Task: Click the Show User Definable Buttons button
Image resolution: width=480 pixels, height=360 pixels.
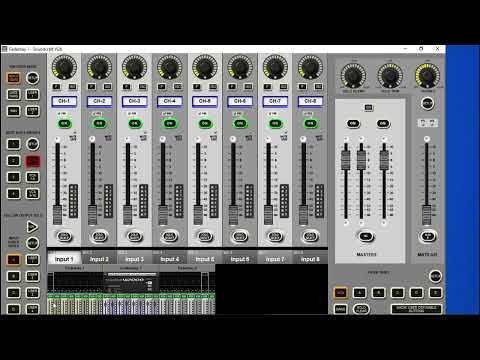Action: pyautogui.click(x=417, y=309)
